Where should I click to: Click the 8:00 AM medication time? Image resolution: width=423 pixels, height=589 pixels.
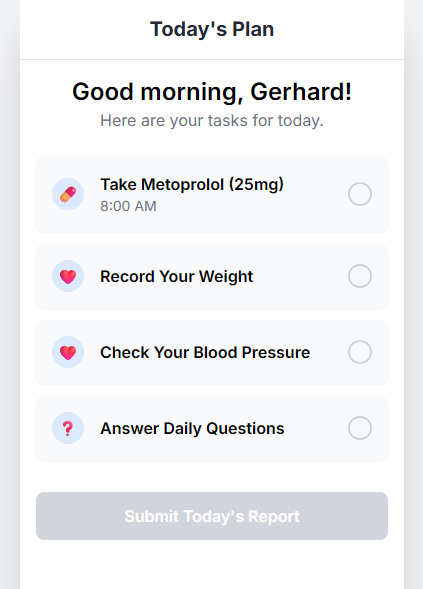coord(128,206)
